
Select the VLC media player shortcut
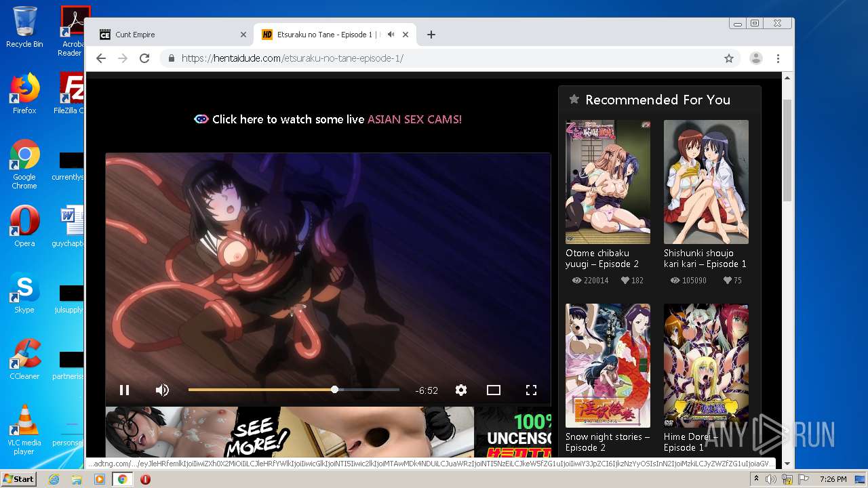24,430
